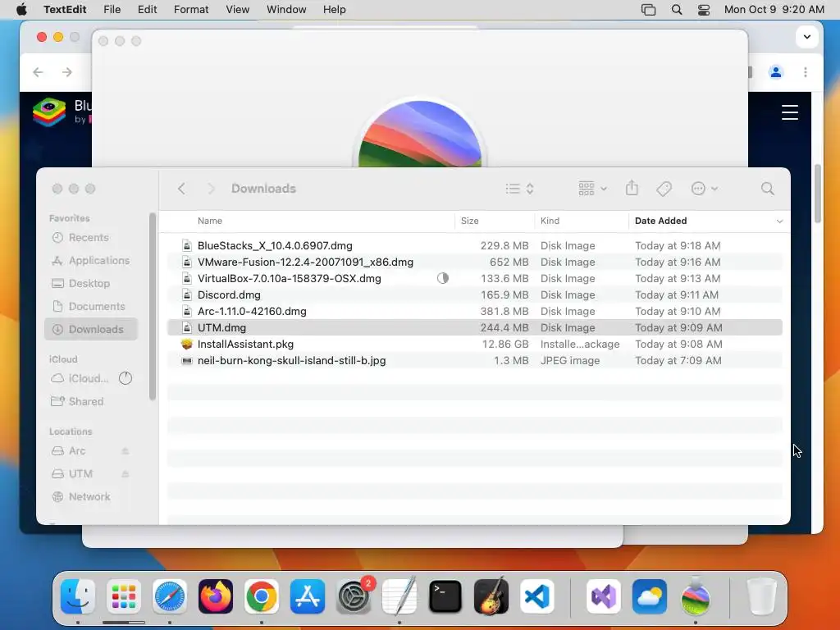
Task: Click the Finder sidebar scrollbar
Action: (152, 307)
